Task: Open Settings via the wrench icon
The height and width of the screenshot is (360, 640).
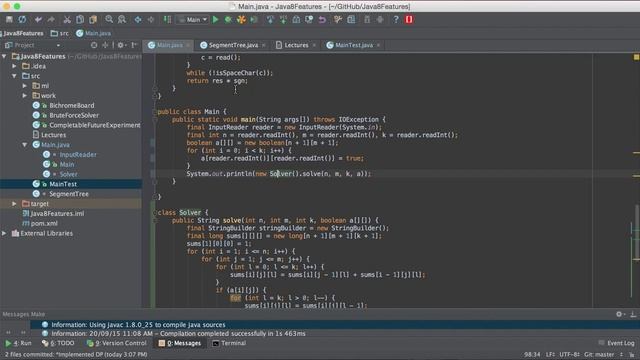Action: [338, 19]
